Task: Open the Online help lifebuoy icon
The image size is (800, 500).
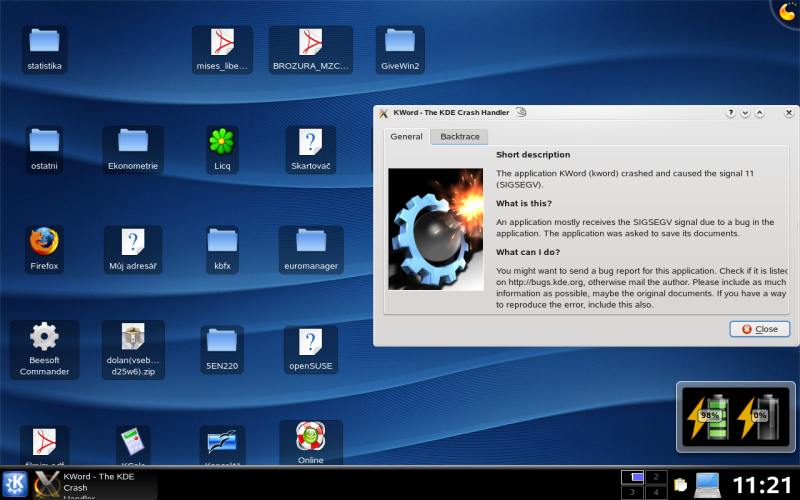Action: point(311,442)
